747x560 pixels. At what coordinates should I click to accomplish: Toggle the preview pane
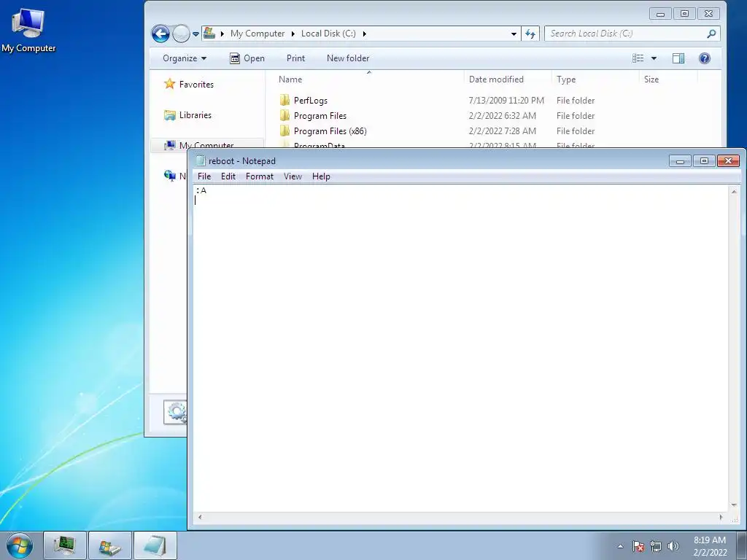(678, 58)
